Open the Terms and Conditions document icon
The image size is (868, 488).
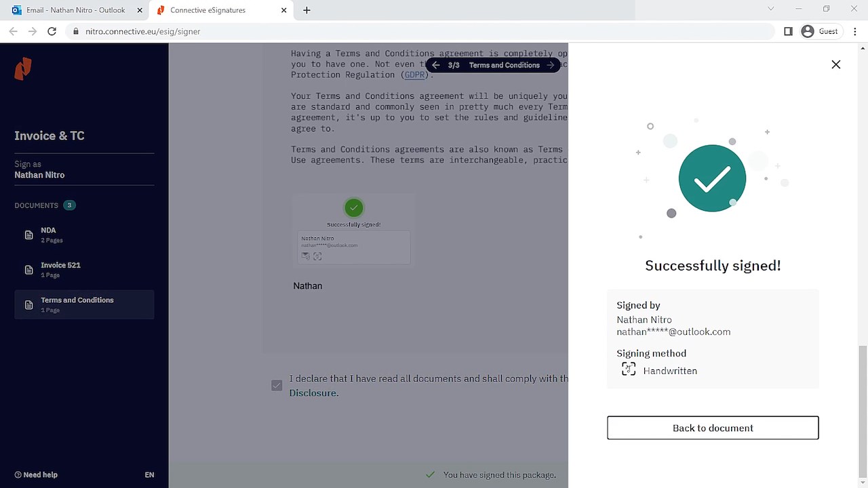[28, 305]
